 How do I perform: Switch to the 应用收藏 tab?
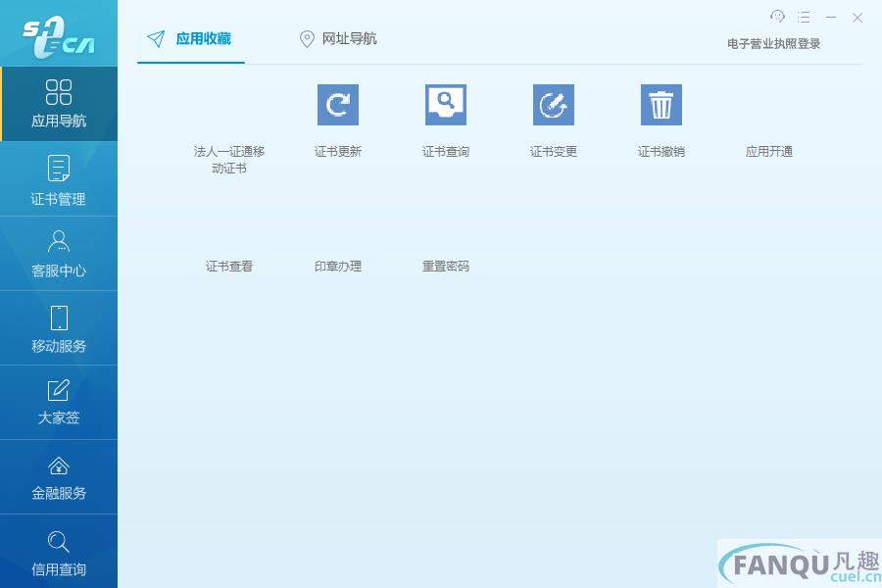coord(191,39)
